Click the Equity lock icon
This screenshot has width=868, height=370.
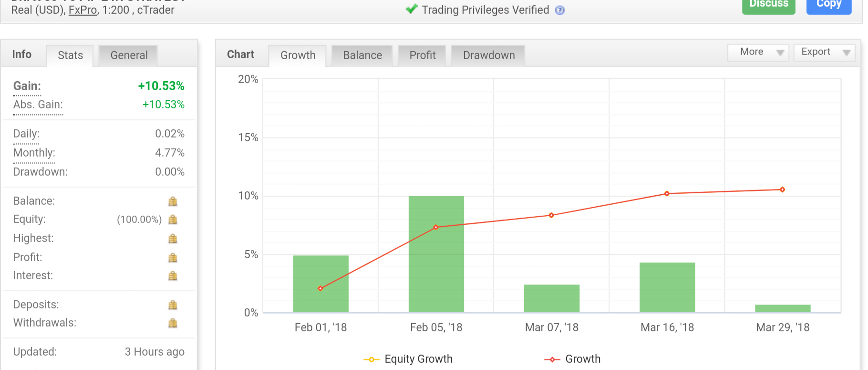point(173,220)
